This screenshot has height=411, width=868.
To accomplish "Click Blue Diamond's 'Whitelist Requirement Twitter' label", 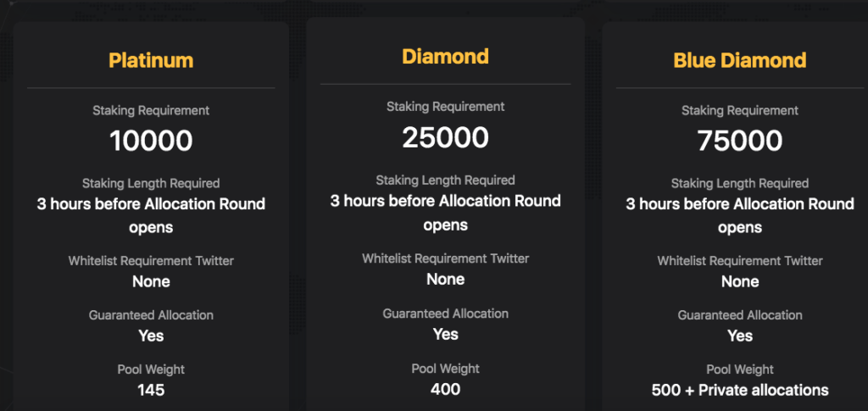I will (x=740, y=260).
